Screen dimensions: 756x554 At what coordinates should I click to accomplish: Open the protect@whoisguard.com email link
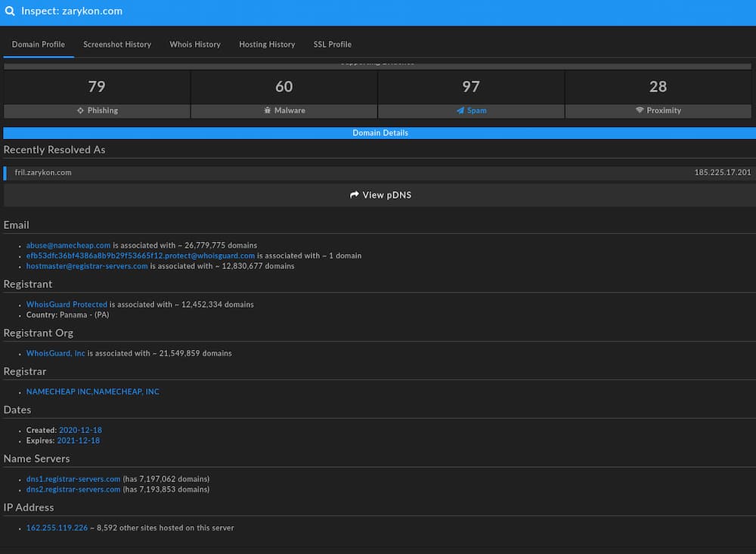point(141,256)
